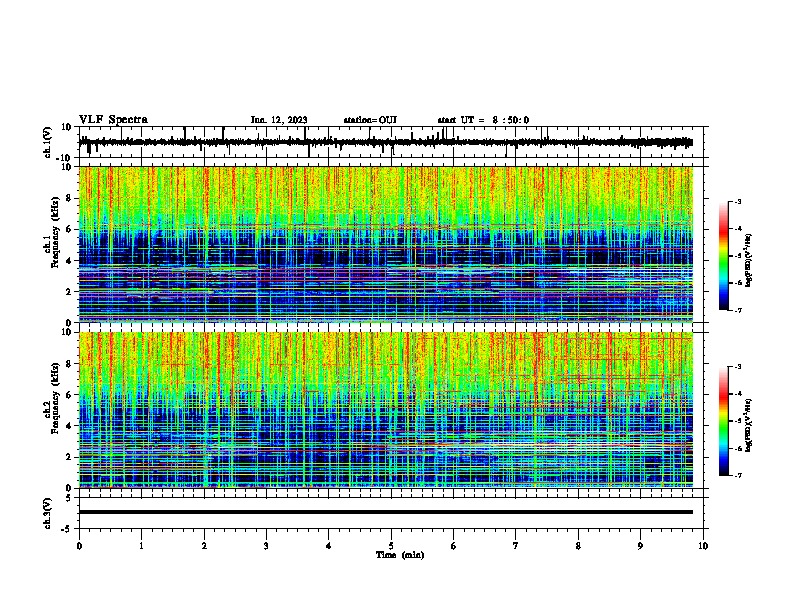The width and height of the screenshot is (792, 612).
Task: Select the ch.1 color bar log(PSD) label
Action: pos(749,261)
